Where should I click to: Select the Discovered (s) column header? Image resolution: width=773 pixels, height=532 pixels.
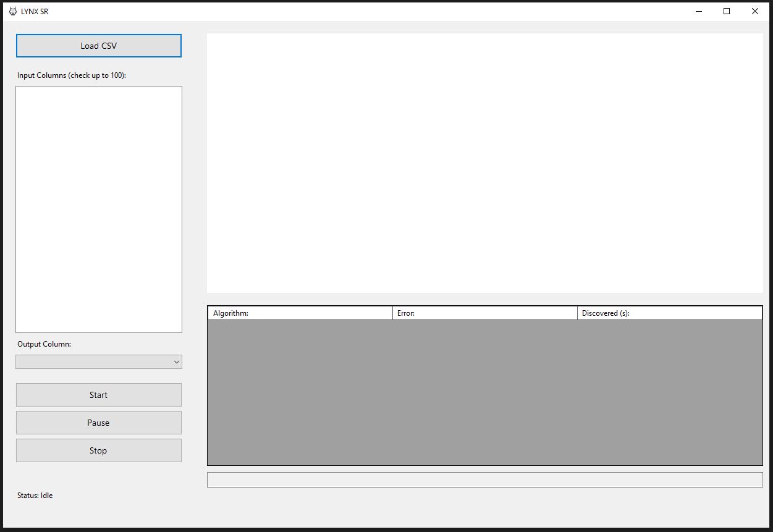point(669,313)
